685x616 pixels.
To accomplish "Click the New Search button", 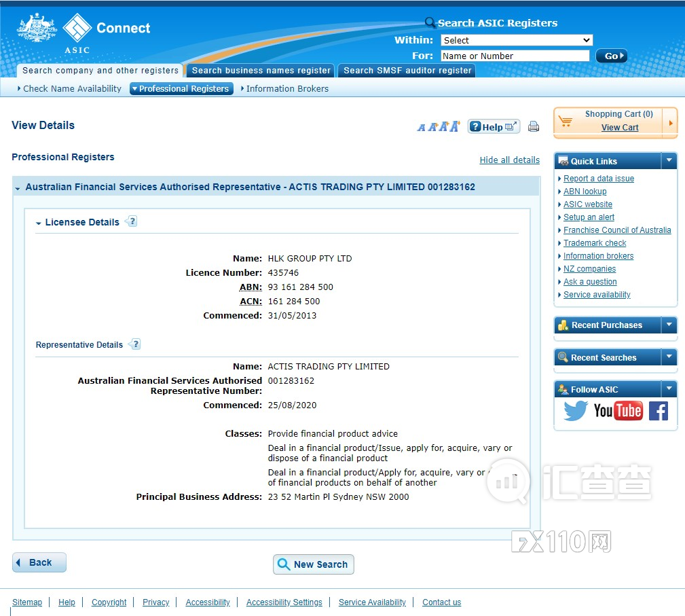I will tap(313, 564).
